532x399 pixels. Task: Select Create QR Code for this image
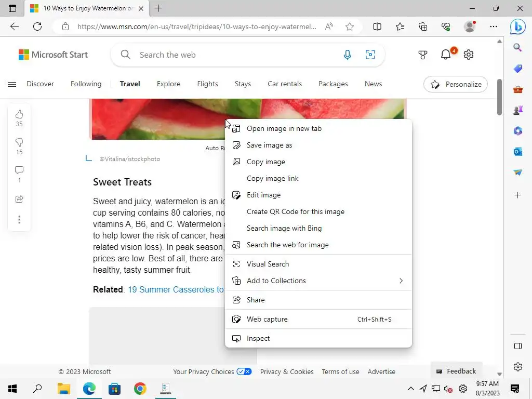(318, 212)
